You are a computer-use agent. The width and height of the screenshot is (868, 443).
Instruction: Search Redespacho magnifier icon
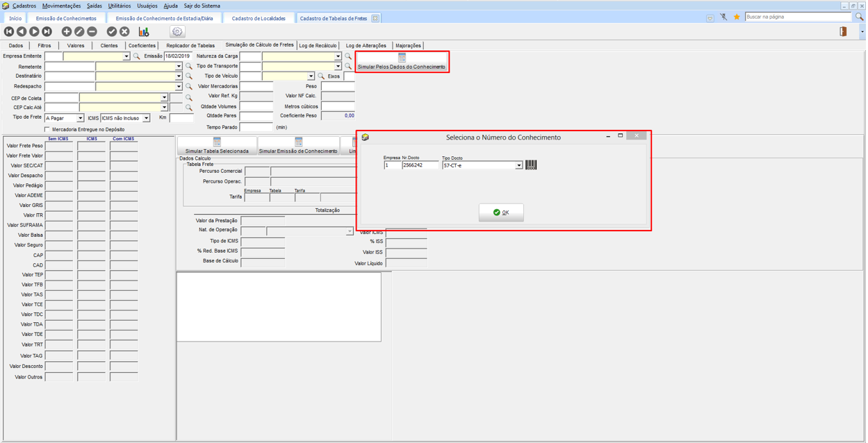click(188, 87)
